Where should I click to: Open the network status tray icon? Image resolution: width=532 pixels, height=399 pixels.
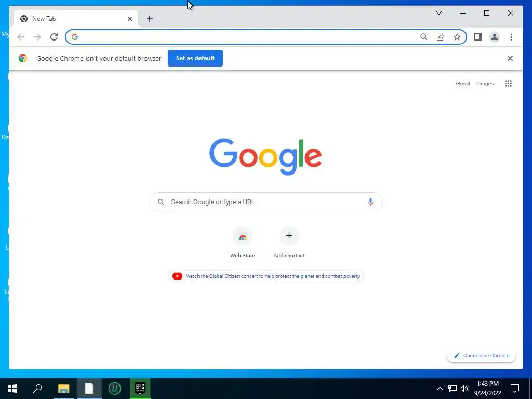point(453,389)
